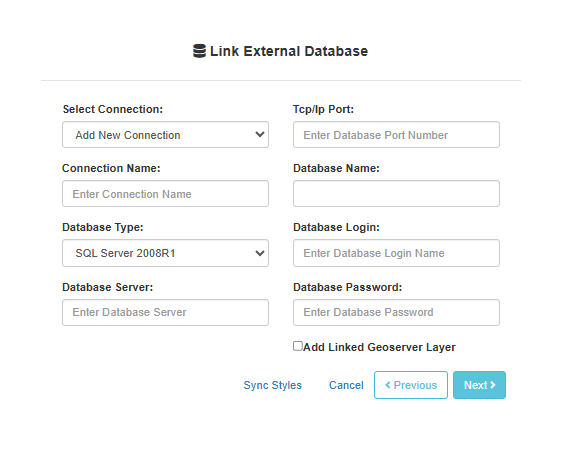Image resolution: width=587 pixels, height=463 pixels.
Task: Focus the Tcp/Ip Port number field
Action: 396,135
